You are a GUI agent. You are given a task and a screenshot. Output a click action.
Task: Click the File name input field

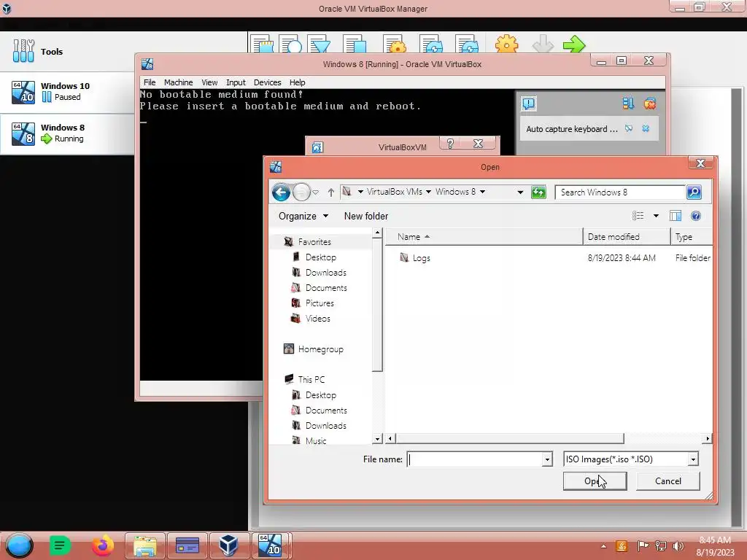click(x=474, y=459)
